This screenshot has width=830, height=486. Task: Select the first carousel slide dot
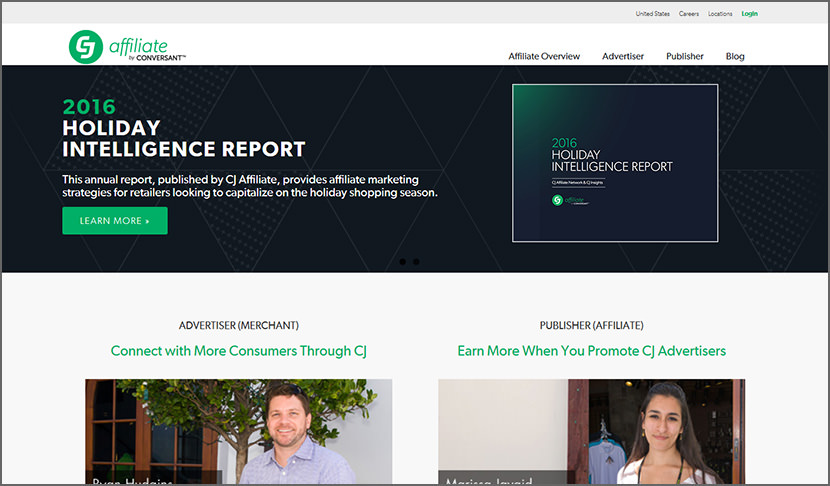(403, 262)
